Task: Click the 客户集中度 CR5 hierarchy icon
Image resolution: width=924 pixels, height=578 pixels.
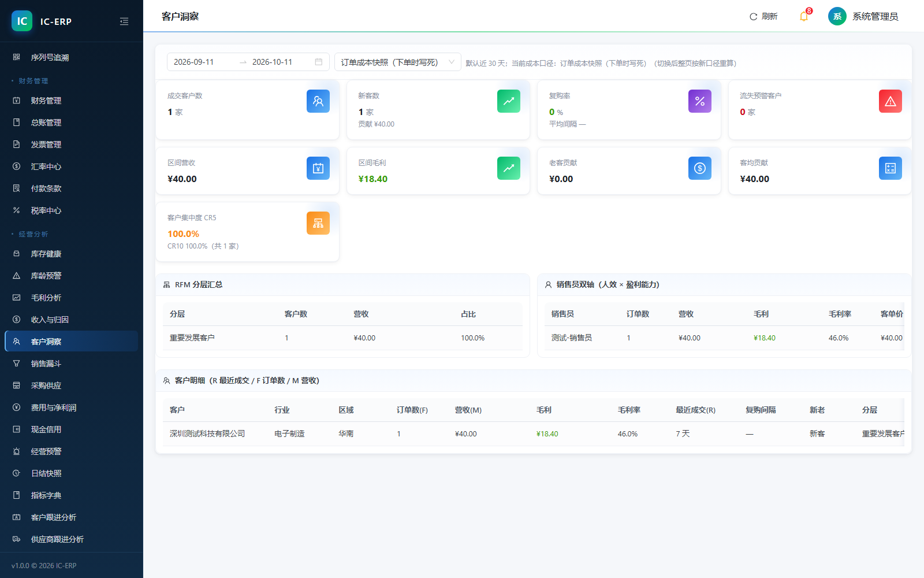Action: [318, 223]
